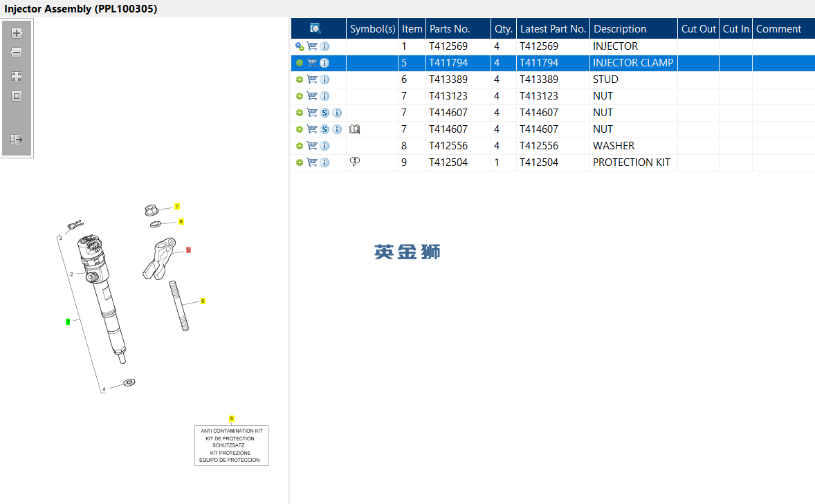Click parts number T412556 cell

tap(458, 146)
